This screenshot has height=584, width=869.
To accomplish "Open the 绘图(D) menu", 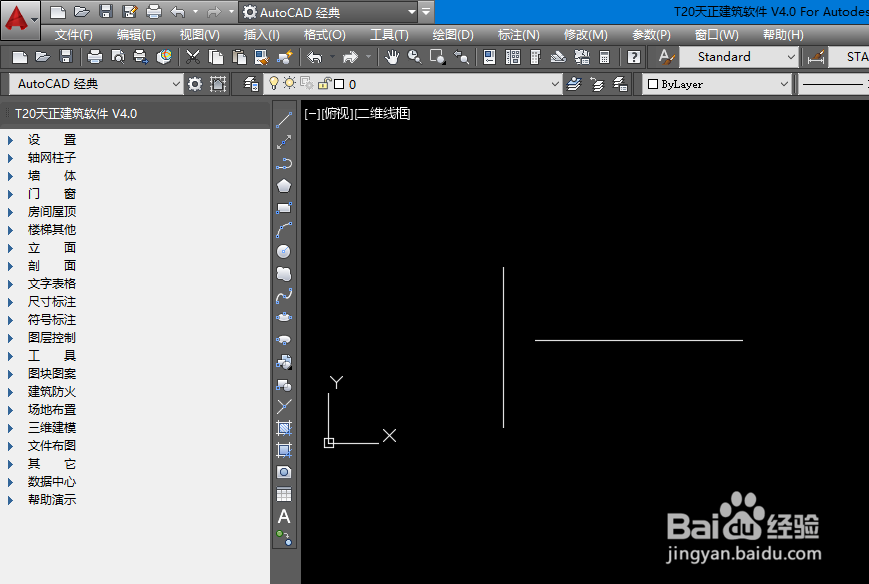I will [x=453, y=35].
